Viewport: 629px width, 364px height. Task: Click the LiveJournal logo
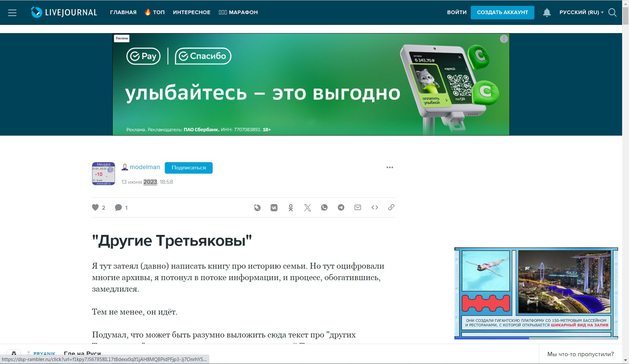(x=64, y=12)
